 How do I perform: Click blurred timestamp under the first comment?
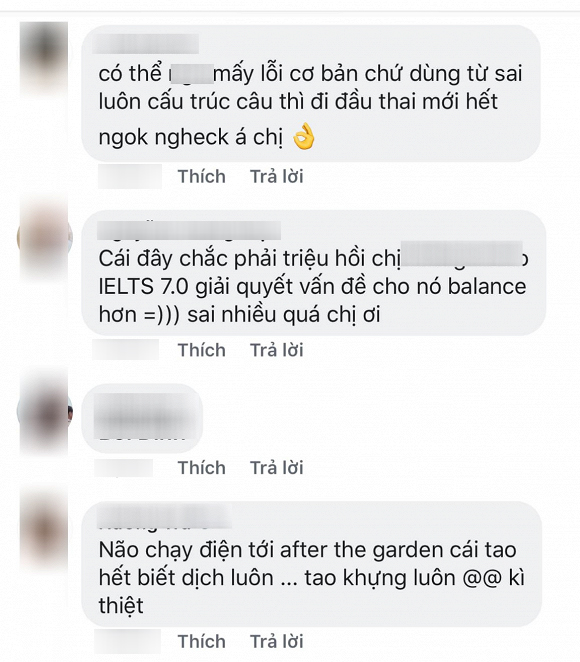[x=130, y=176]
